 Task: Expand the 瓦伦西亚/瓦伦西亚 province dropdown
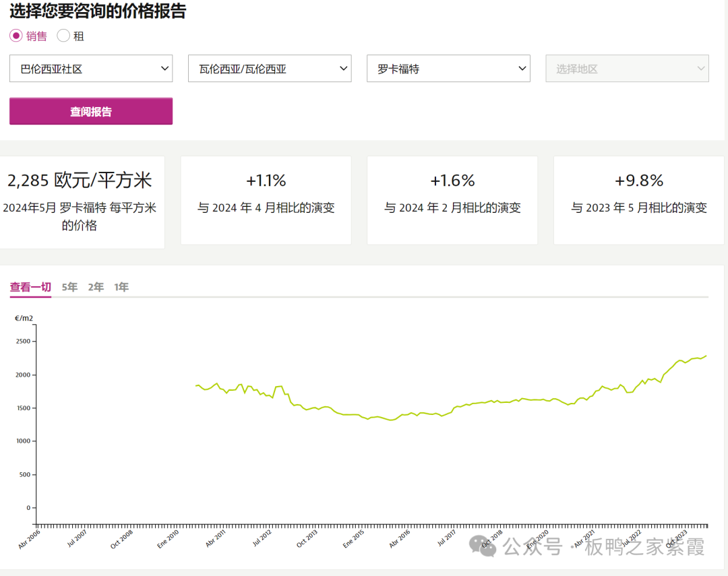point(270,69)
